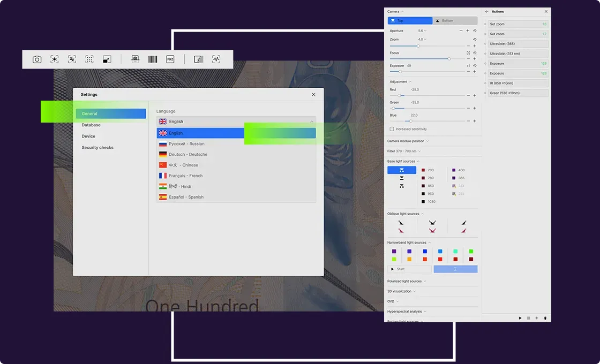Click the back arrow in Actions panel
600x364 pixels.
coord(486,11)
